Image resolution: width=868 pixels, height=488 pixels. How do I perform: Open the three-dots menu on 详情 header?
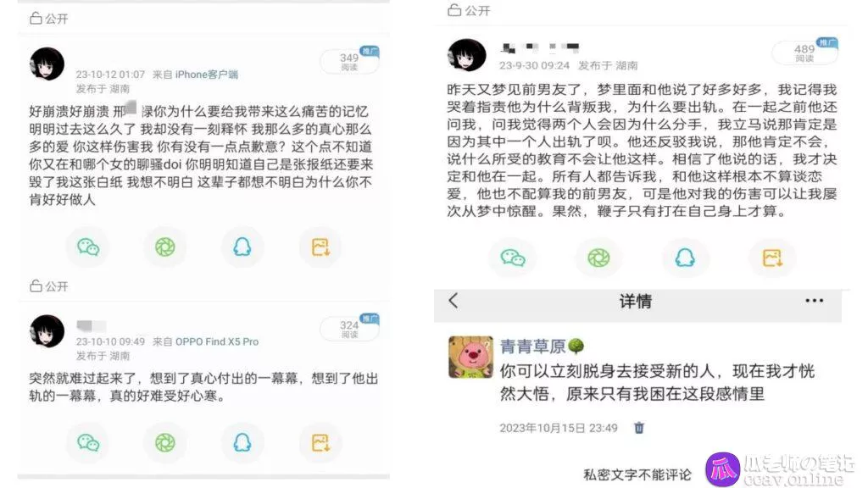point(814,301)
